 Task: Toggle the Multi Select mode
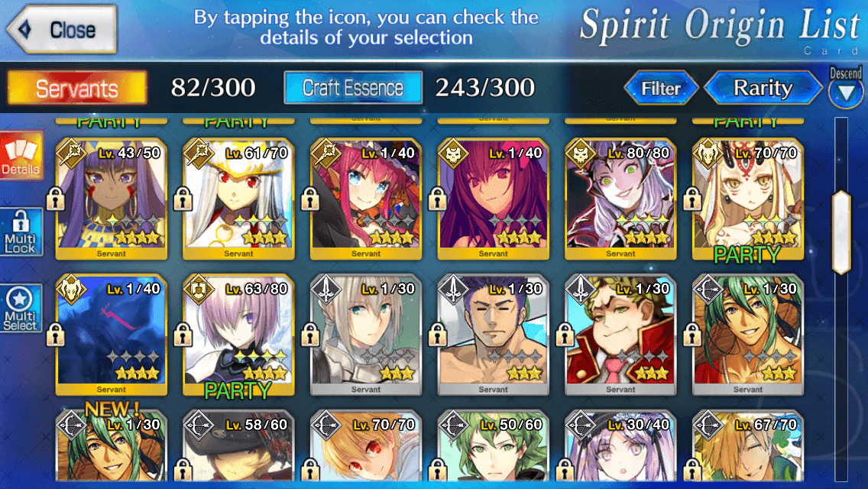[21, 309]
